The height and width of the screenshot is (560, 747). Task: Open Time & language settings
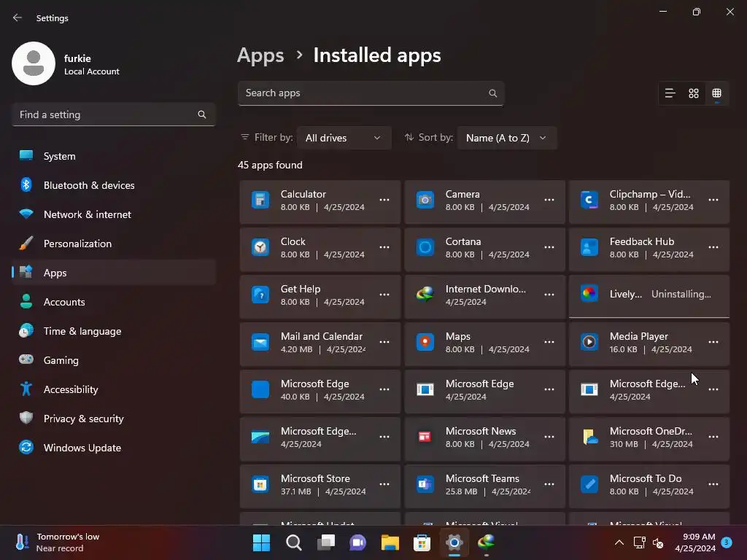coord(114,331)
